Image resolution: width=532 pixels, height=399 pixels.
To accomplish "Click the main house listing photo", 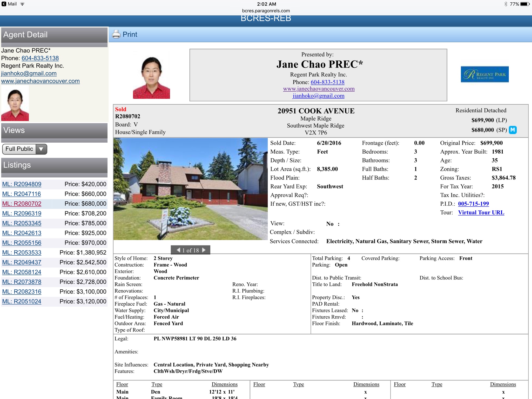I will (x=190, y=189).
